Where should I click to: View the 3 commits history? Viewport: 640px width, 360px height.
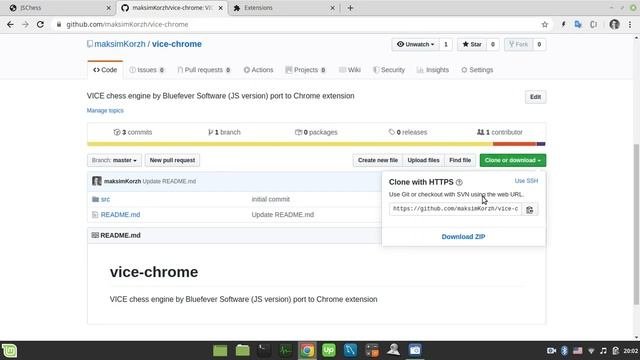(x=133, y=132)
